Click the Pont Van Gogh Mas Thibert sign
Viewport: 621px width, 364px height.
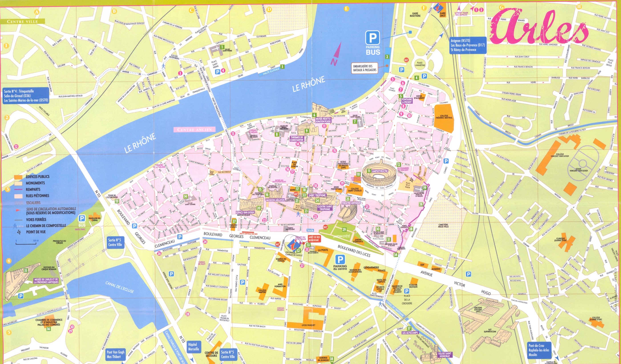[115, 354]
